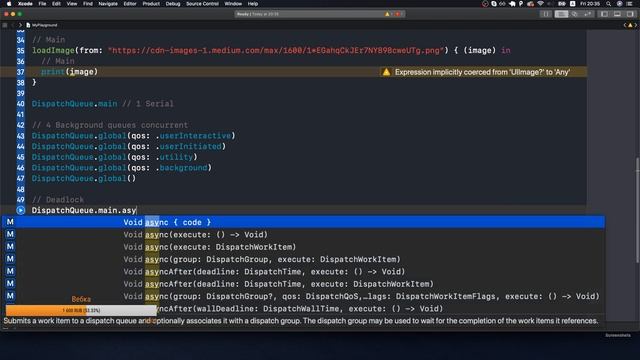Toggle the right inspector panel
The width and height of the screenshot is (640, 360).
pyautogui.click(x=630, y=14)
